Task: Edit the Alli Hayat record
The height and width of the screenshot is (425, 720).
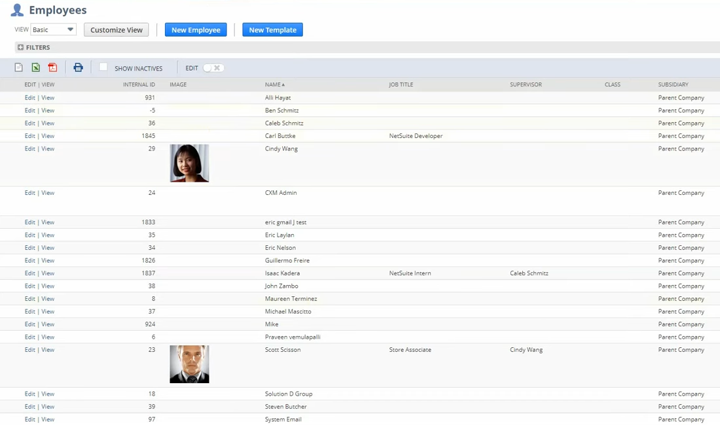Action: (x=30, y=98)
